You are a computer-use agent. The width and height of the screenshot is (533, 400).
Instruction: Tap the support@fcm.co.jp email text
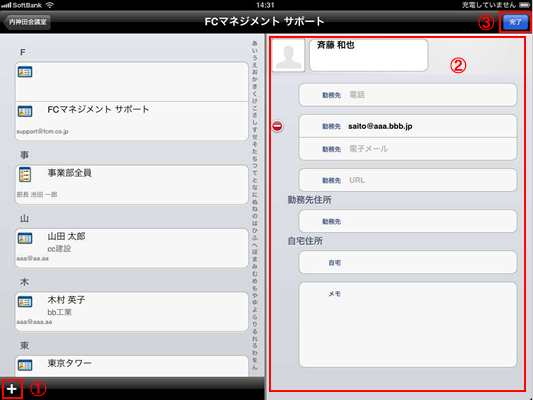coord(42,132)
